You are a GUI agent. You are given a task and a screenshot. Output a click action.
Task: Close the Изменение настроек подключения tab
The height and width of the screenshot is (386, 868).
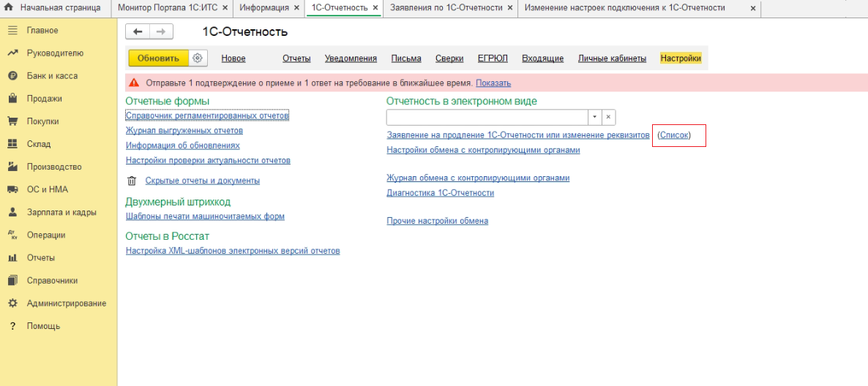[x=753, y=8]
